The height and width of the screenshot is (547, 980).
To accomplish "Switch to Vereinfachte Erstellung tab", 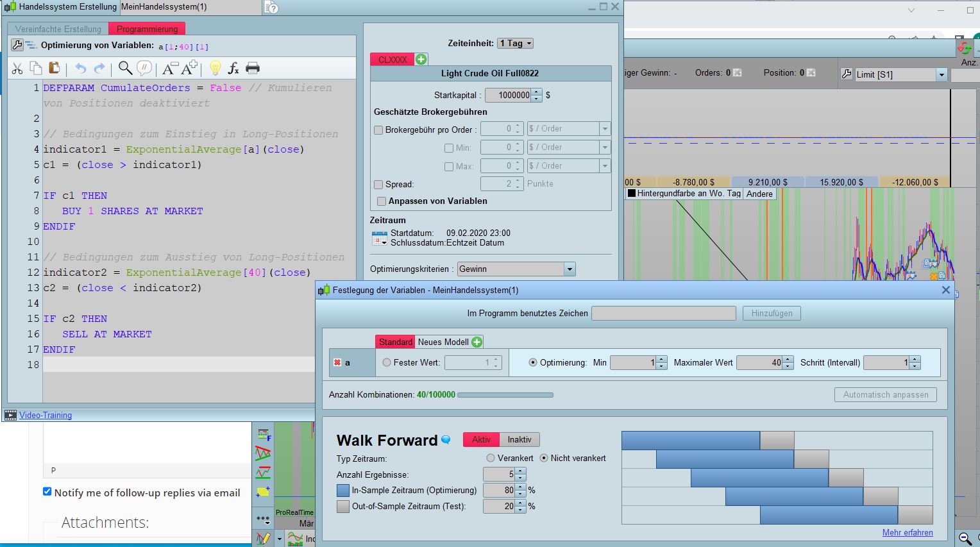I will [58, 29].
